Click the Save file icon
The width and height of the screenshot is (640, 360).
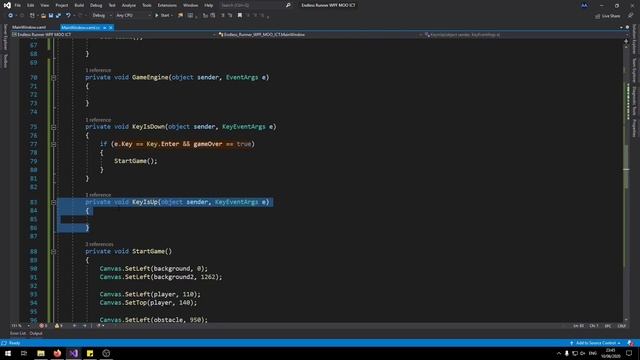pos(51,16)
